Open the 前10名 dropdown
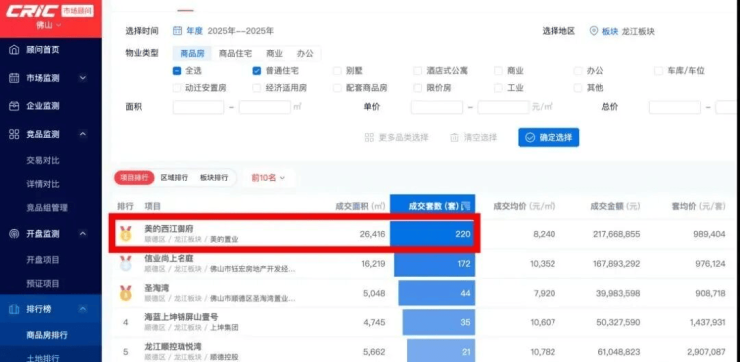This screenshot has width=740, height=362. tap(268, 178)
